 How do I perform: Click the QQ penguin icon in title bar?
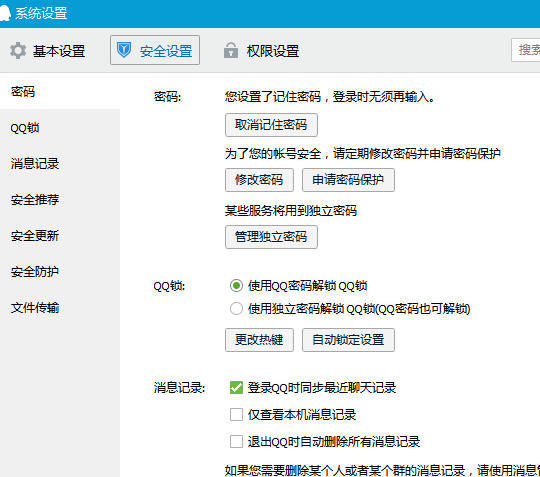pos(4,13)
